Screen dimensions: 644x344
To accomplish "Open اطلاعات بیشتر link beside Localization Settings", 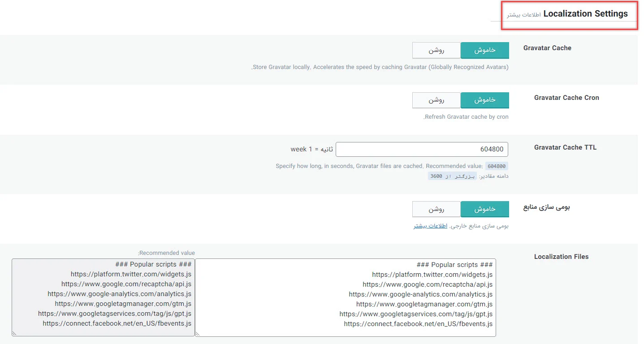I will (x=524, y=15).
